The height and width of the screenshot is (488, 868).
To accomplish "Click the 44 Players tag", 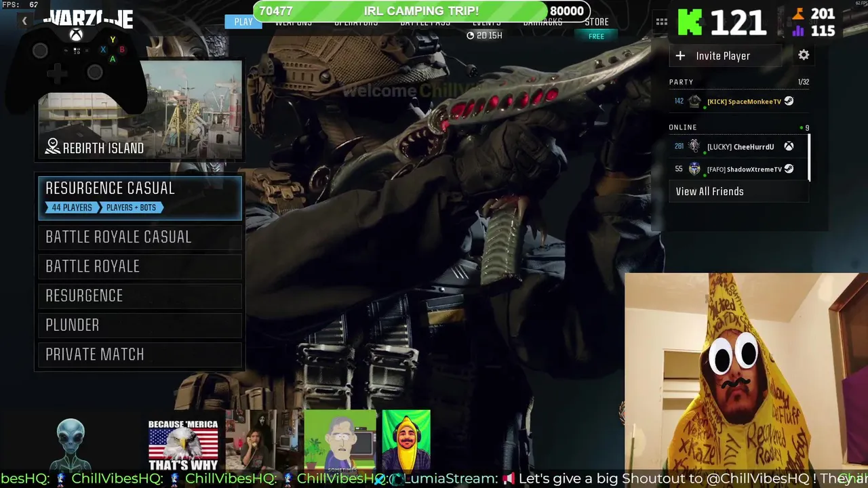I will point(72,207).
